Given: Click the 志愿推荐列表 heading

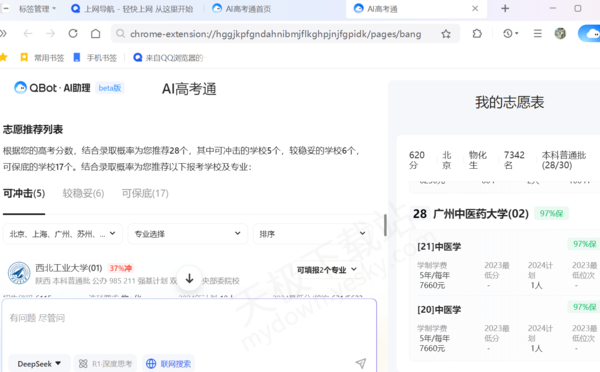Looking at the screenshot, I should (33, 129).
